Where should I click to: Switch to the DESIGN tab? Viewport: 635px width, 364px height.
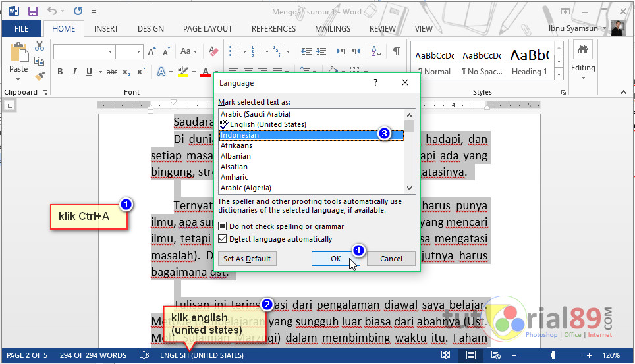tap(151, 29)
